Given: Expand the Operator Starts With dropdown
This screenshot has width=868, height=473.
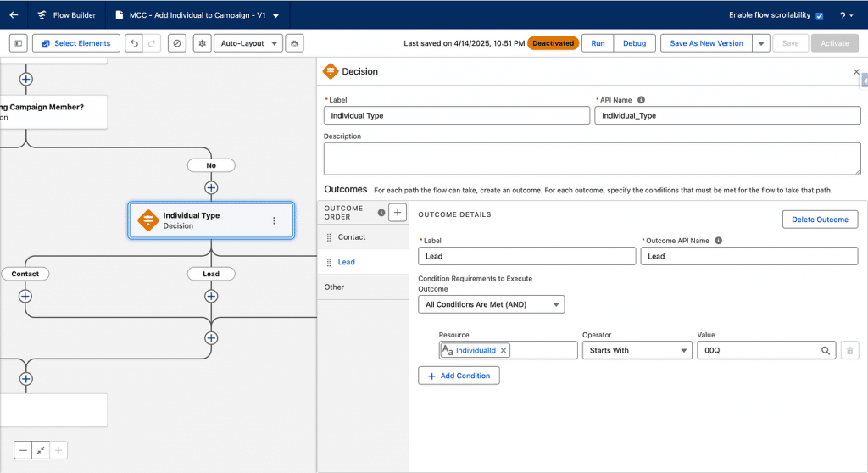Looking at the screenshot, I should [x=637, y=350].
